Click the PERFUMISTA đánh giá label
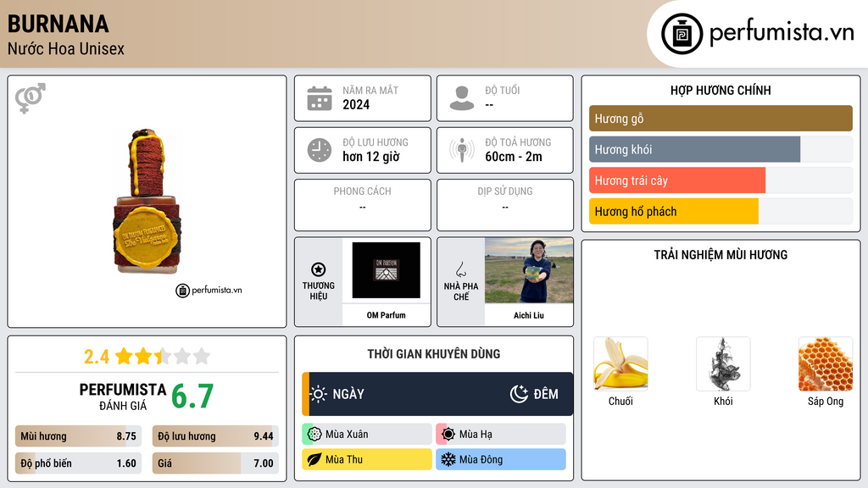Viewport: 868px width, 488px height. 123,396
